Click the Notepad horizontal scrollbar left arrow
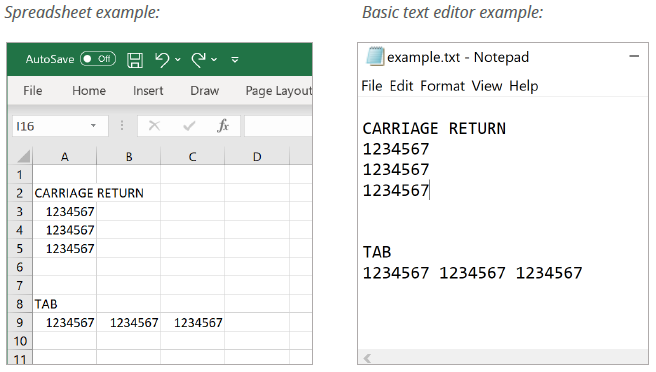Screen dimensions: 656x372 [367, 358]
